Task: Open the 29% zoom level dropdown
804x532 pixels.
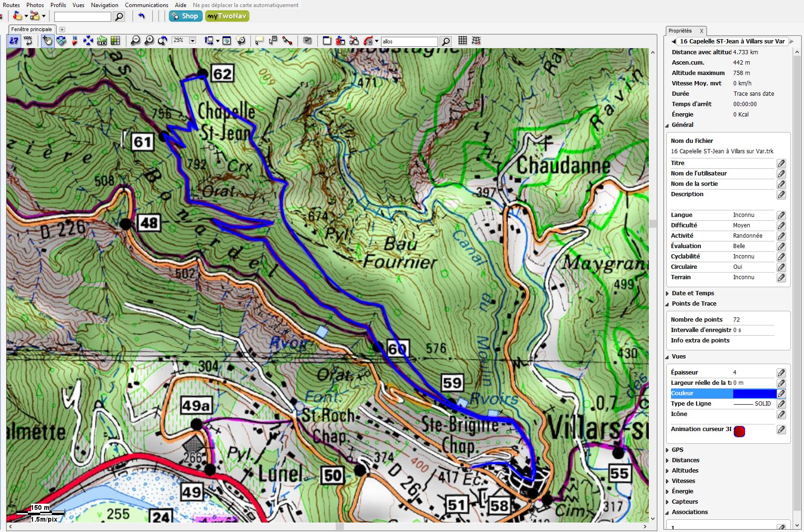Action: pyautogui.click(x=192, y=41)
